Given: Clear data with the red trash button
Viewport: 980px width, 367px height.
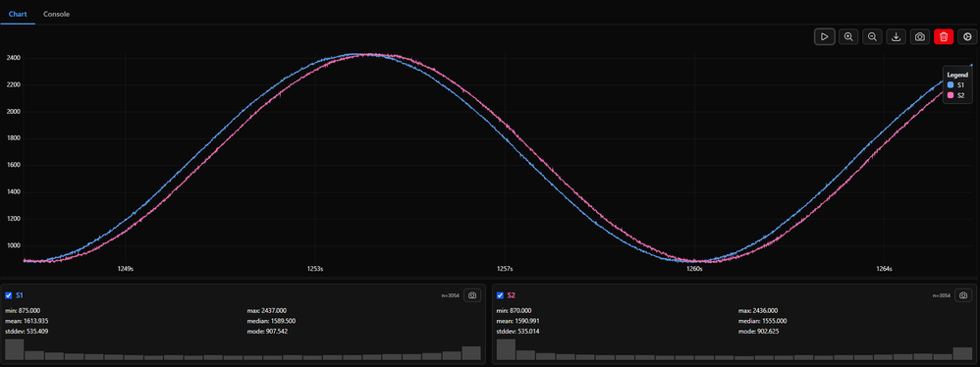Looking at the screenshot, I should 944,37.
